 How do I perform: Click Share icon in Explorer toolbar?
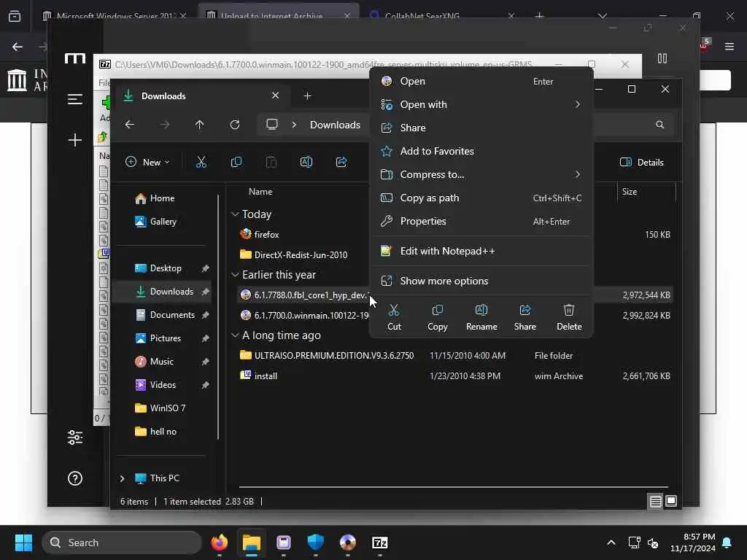point(341,163)
